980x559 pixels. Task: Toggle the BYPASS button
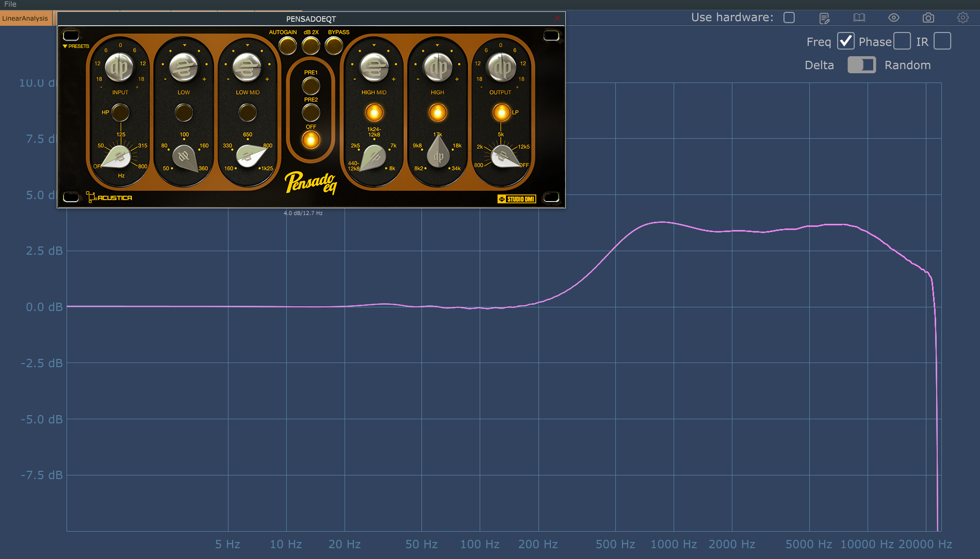pos(334,46)
